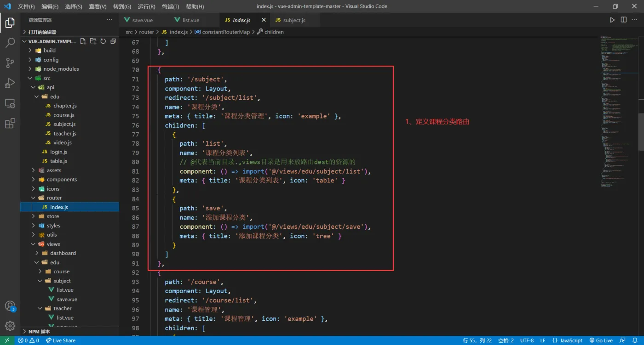Open the 查看(V) menu
Viewport: 644px width, 345px height.
pos(98,6)
